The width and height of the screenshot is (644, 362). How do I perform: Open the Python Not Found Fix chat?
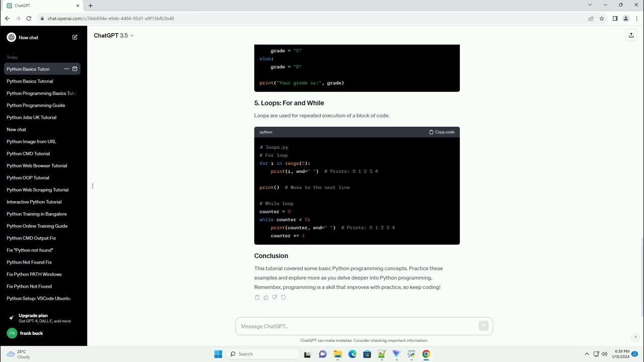tap(43, 262)
